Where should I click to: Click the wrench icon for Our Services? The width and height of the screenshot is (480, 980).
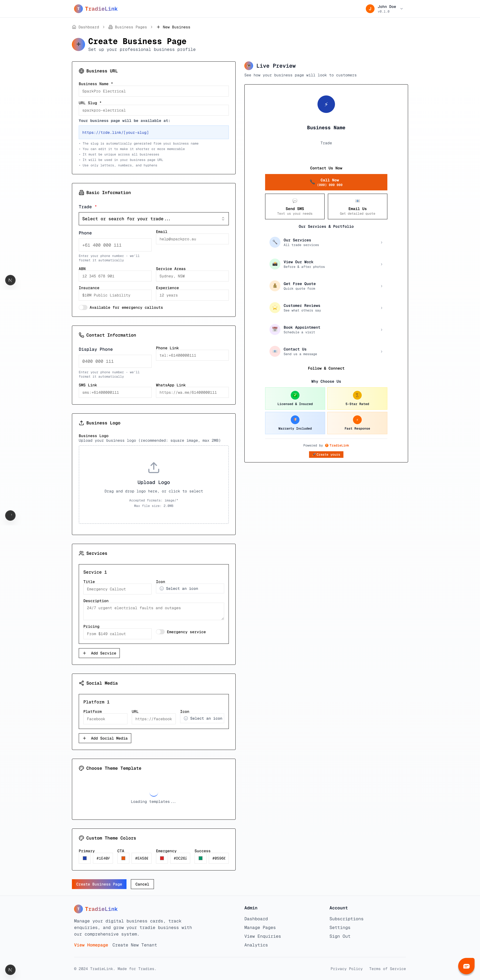pyautogui.click(x=275, y=242)
